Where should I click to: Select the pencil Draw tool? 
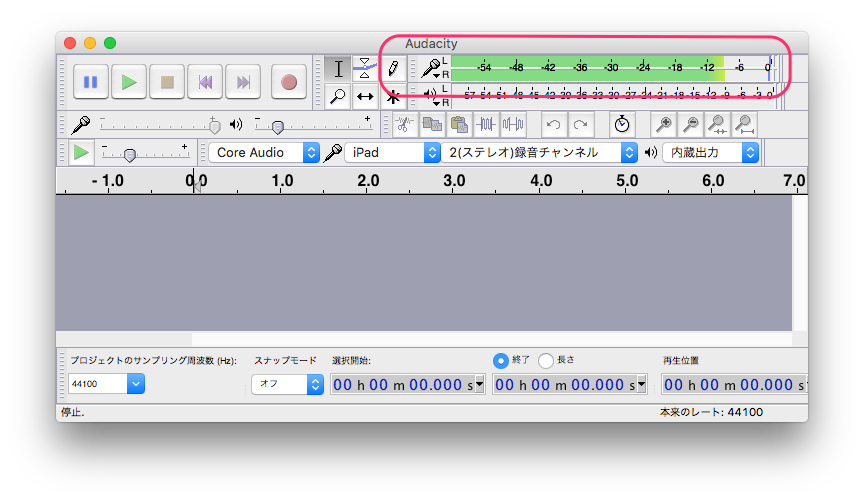[x=393, y=69]
